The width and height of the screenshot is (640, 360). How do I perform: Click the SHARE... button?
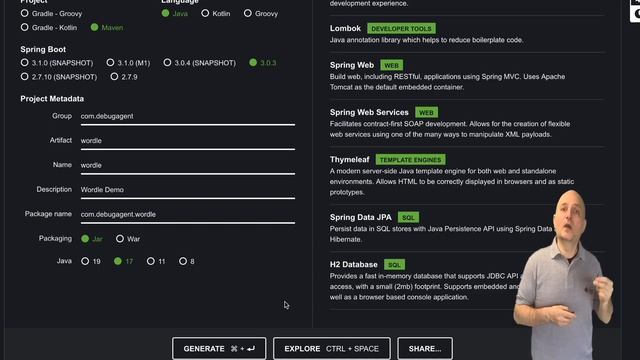pos(425,349)
